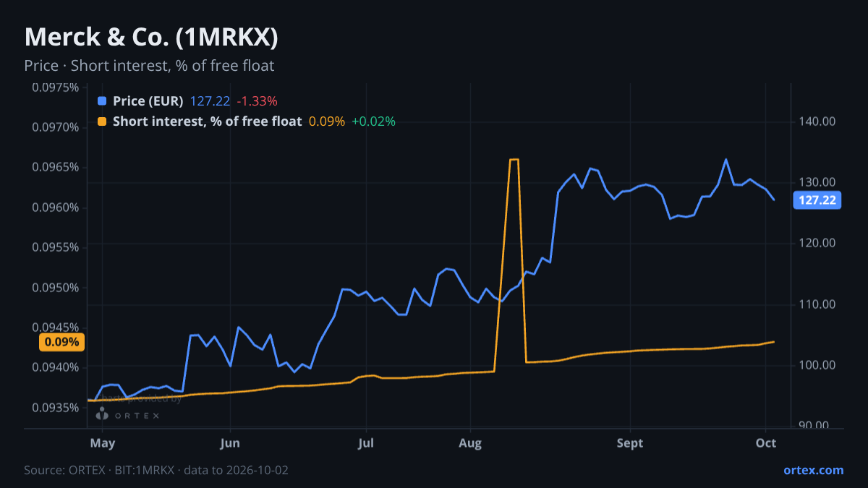The width and height of the screenshot is (868, 488).
Task: Click the Source: ORTEX footer text
Action: pyautogui.click(x=156, y=470)
